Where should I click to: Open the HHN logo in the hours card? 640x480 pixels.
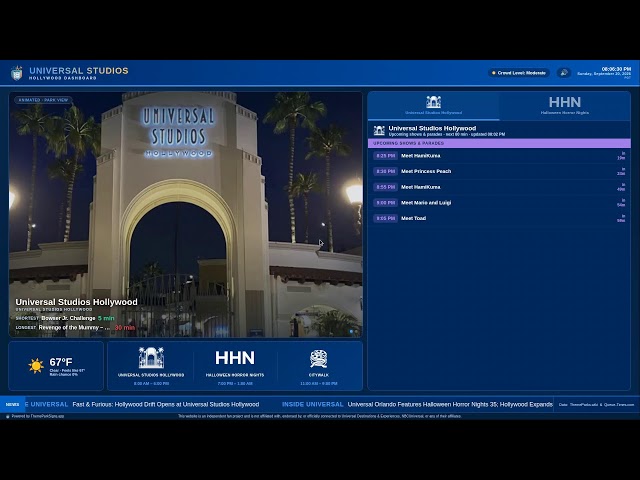[235, 358]
